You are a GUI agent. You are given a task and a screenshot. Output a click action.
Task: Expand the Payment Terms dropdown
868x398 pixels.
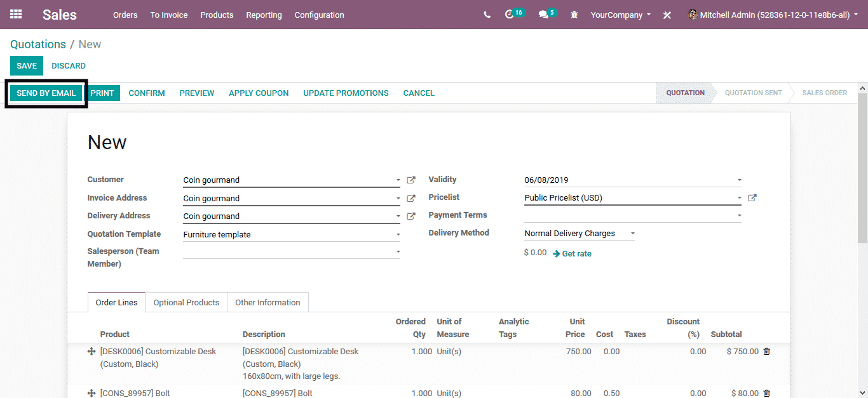[739, 216]
